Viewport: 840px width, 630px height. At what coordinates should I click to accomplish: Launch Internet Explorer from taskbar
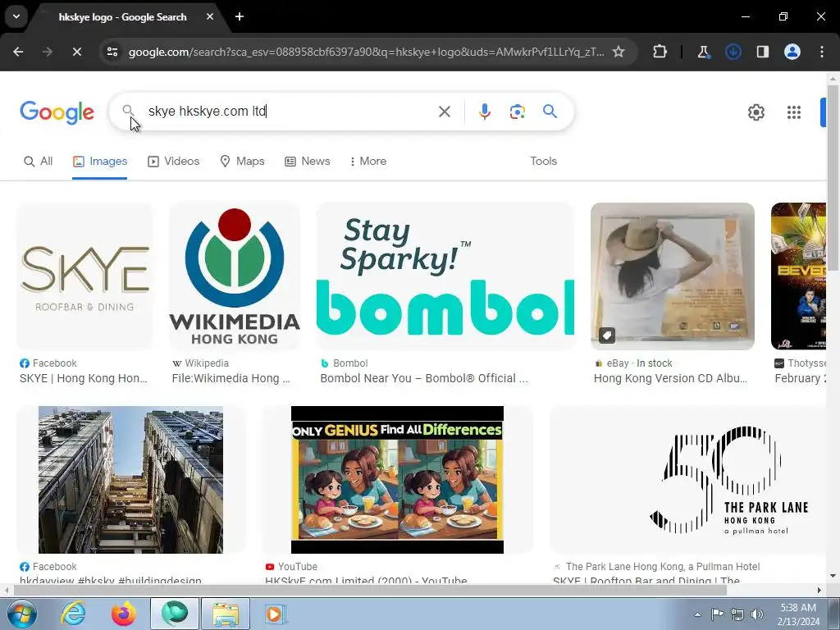[x=73, y=614]
